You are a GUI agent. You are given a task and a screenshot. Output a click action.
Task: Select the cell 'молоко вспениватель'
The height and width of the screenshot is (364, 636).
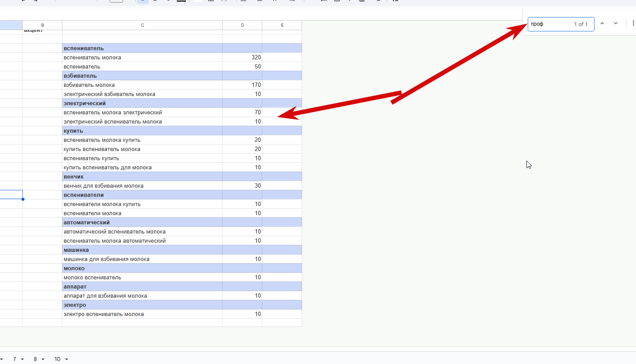pyautogui.click(x=142, y=278)
